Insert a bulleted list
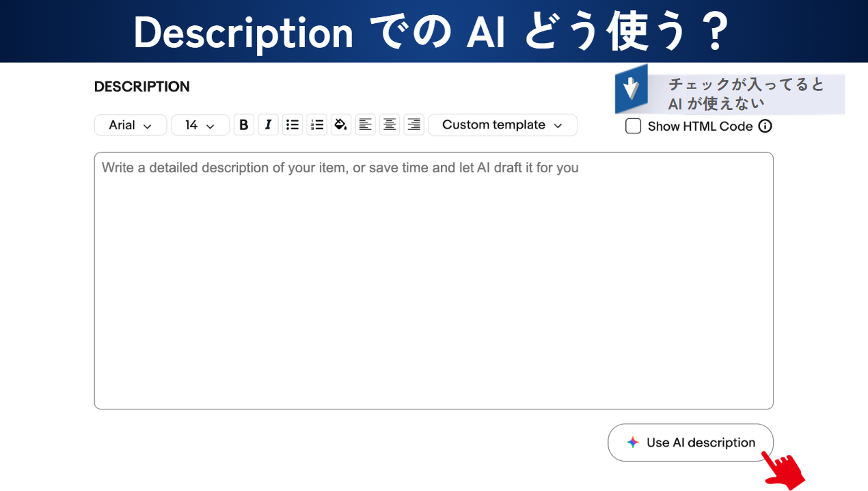This screenshot has height=491, width=868. pyautogui.click(x=293, y=125)
